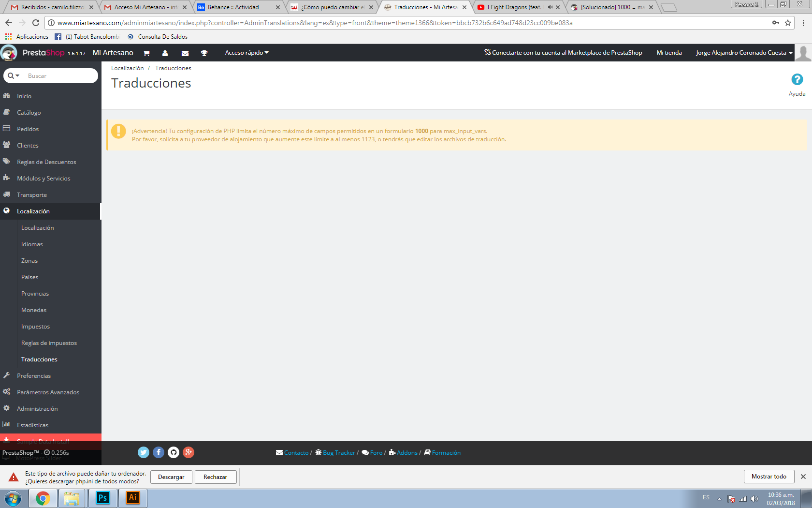
Task: Click the Buscar search field
Action: [x=60, y=75]
